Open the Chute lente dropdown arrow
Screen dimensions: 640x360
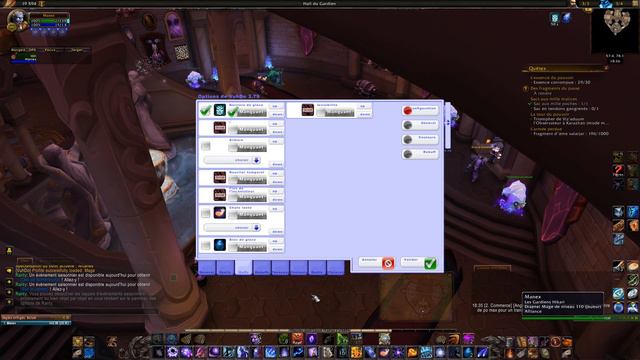coord(256,227)
